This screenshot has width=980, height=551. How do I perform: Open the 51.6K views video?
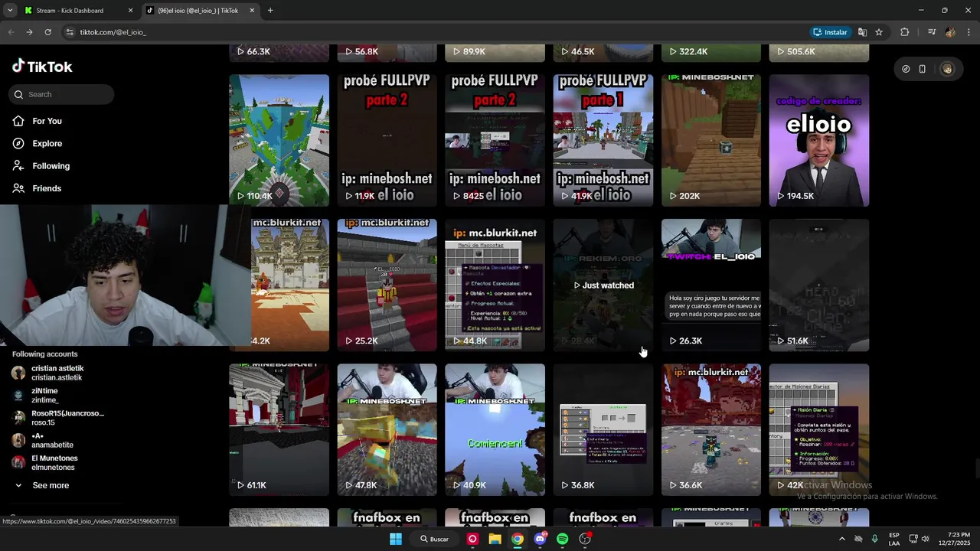coord(819,285)
